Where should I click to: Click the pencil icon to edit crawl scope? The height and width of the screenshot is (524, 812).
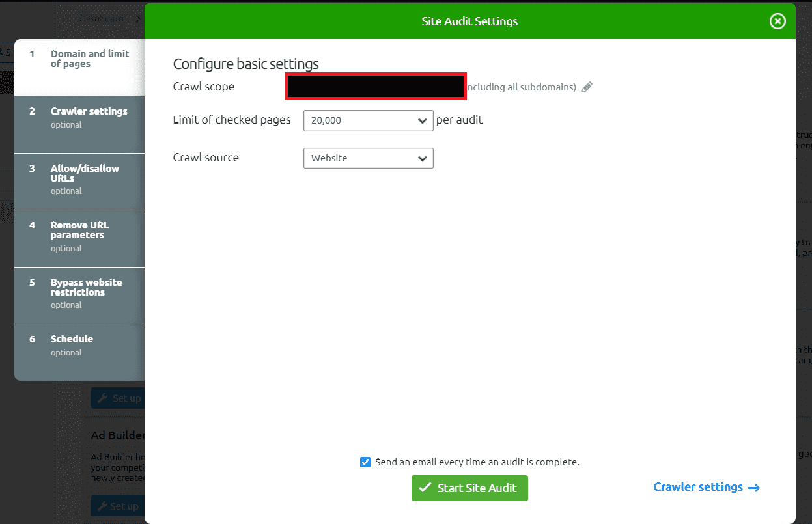[587, 87]
